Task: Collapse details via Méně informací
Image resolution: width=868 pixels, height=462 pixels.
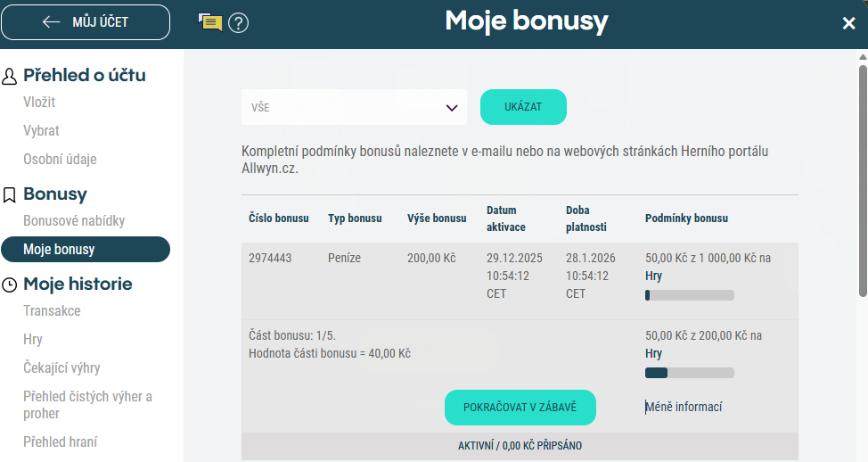Action: (684, 408)
